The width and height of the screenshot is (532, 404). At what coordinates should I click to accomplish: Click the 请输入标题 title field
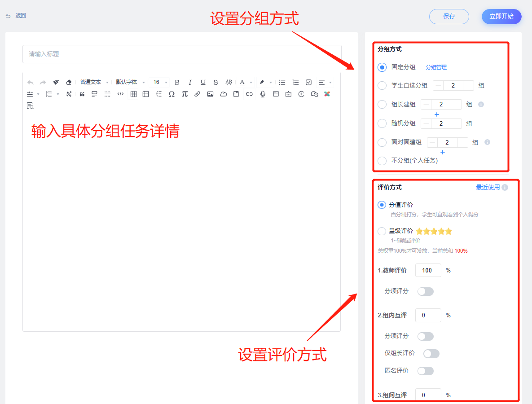click(182, 54)
